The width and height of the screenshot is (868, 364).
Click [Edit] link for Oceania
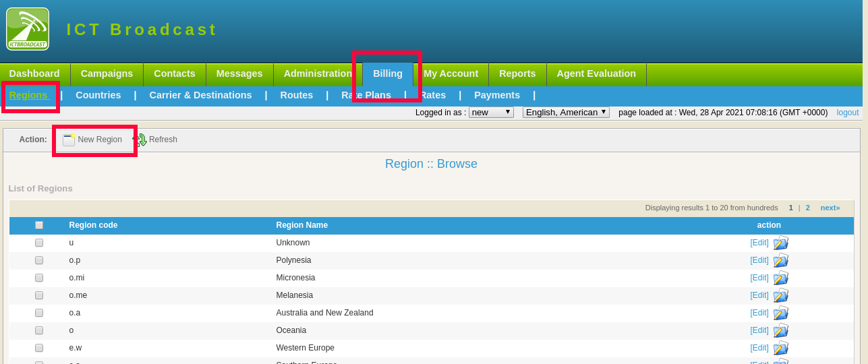point(759,330)
